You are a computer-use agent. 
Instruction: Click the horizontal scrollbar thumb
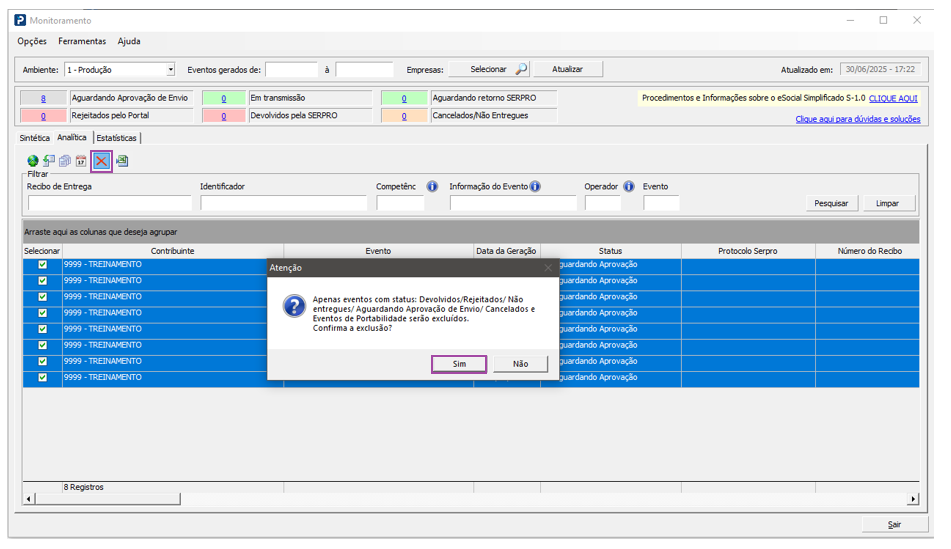click(x=108, y=499)
